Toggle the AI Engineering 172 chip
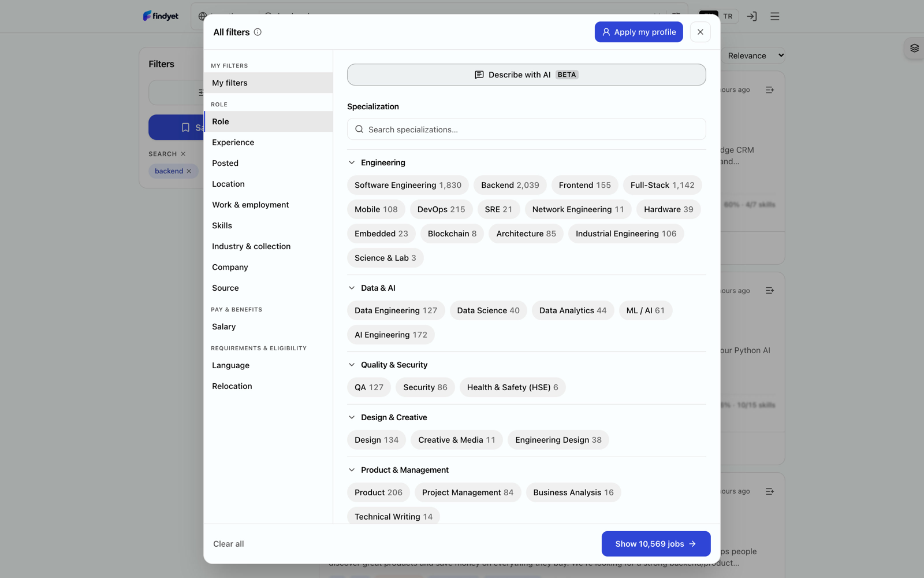The width and height of the screenshot is (924, 578). (391, 335)
